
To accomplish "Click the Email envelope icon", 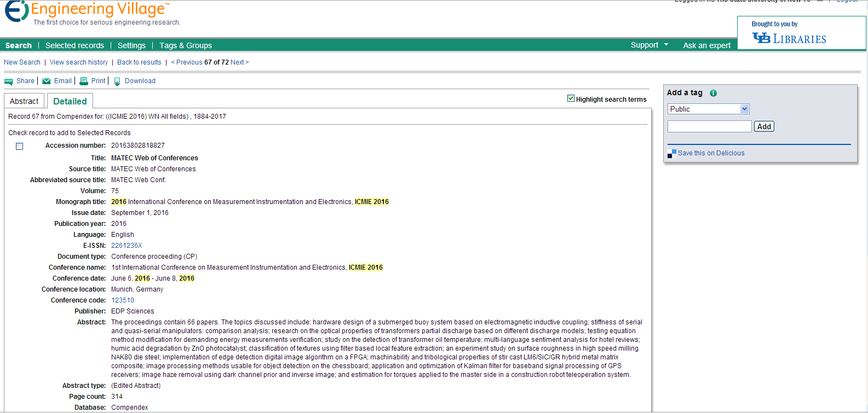I will pos(47,81).
